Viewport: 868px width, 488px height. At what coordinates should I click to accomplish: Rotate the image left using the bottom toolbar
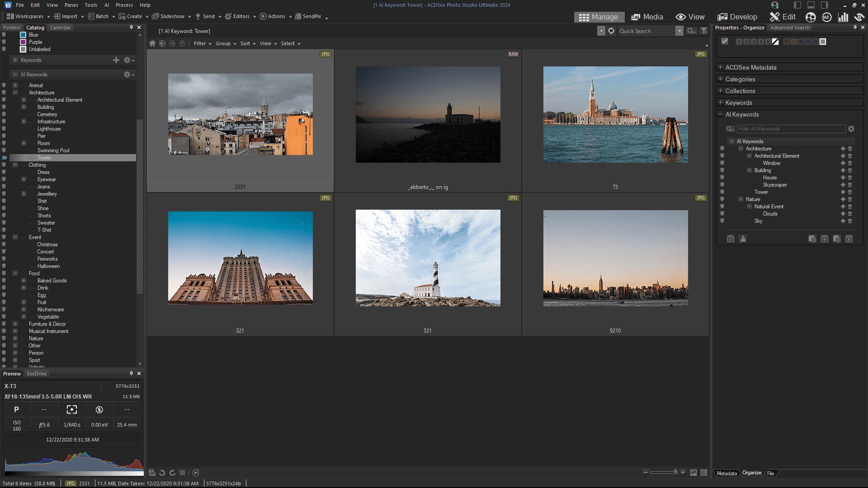162,473
